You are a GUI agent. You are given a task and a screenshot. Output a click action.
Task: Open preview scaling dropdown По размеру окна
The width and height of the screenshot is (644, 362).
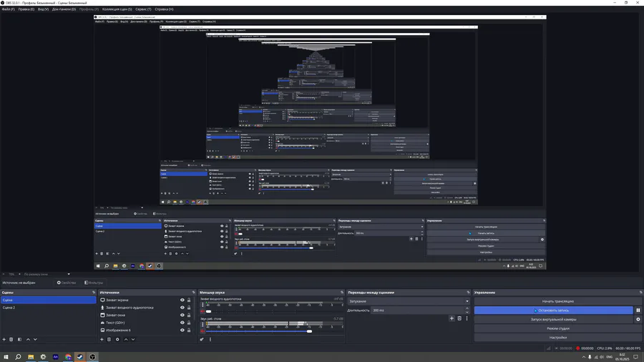point(47,274)
